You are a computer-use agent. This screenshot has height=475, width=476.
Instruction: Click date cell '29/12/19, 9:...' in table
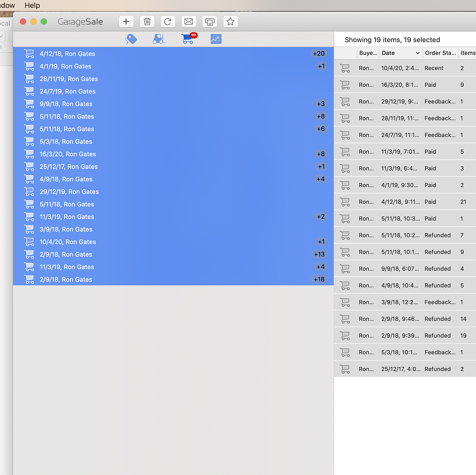pos(400,101)
